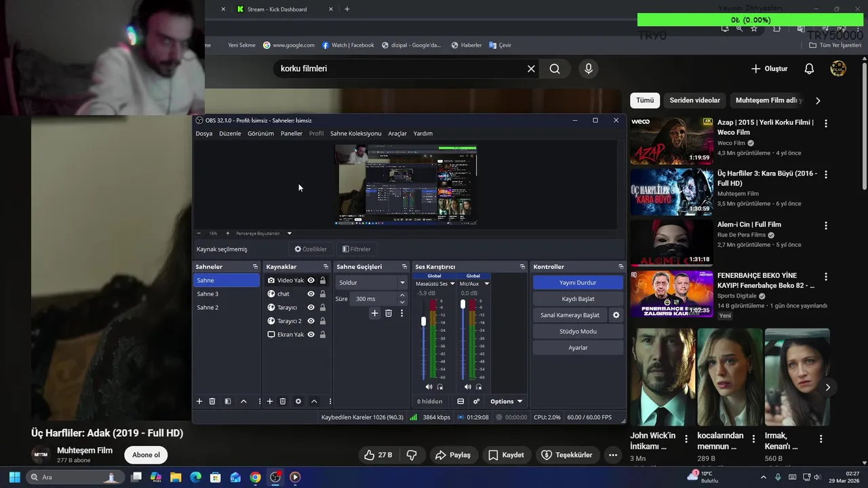Open the Sahne Koleksiyonu menu
The width and height of the screenshot is (868, 488).
(356, 134)
